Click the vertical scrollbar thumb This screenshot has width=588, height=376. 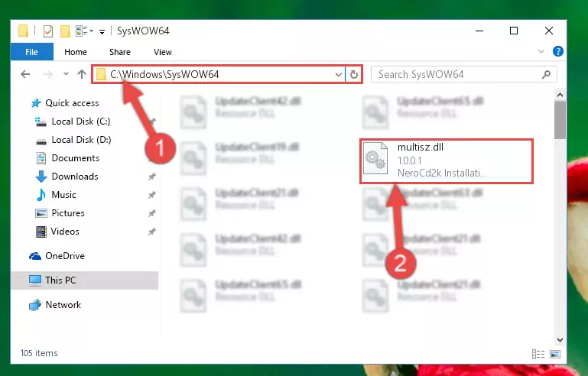tap(560, 120)
